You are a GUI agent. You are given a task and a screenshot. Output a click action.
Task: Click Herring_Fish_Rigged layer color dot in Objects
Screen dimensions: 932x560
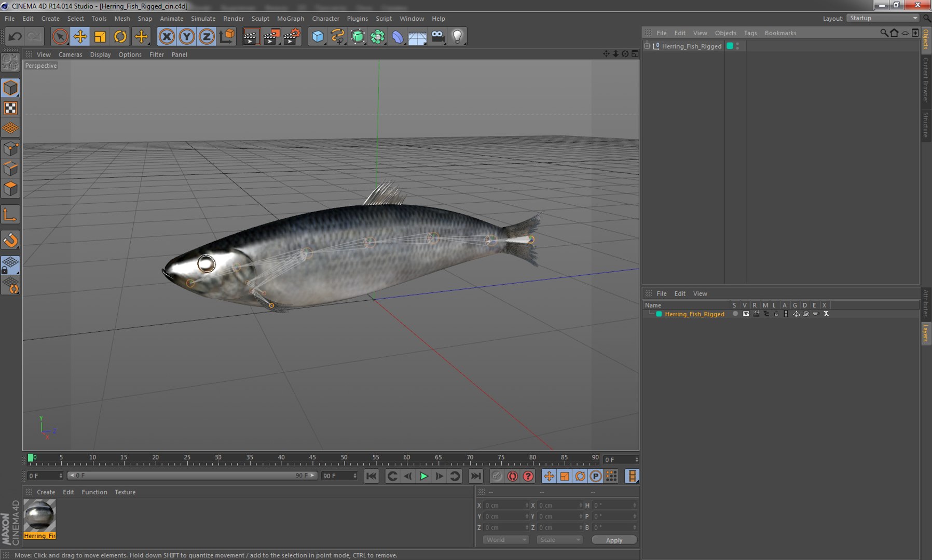click(730, 46)
